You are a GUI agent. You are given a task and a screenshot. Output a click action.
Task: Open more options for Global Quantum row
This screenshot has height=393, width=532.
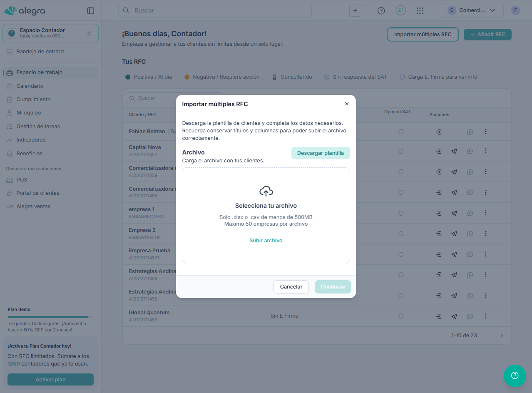click(486, 316)
